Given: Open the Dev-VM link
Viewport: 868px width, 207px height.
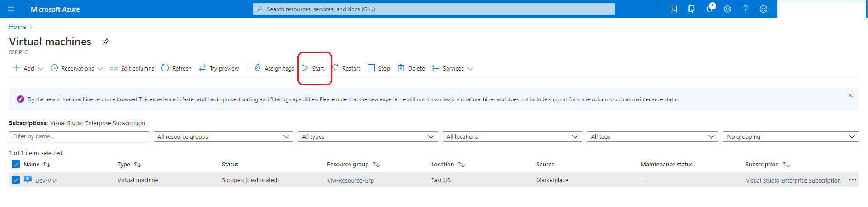Looking at the screenshot, I should point(46,180).
